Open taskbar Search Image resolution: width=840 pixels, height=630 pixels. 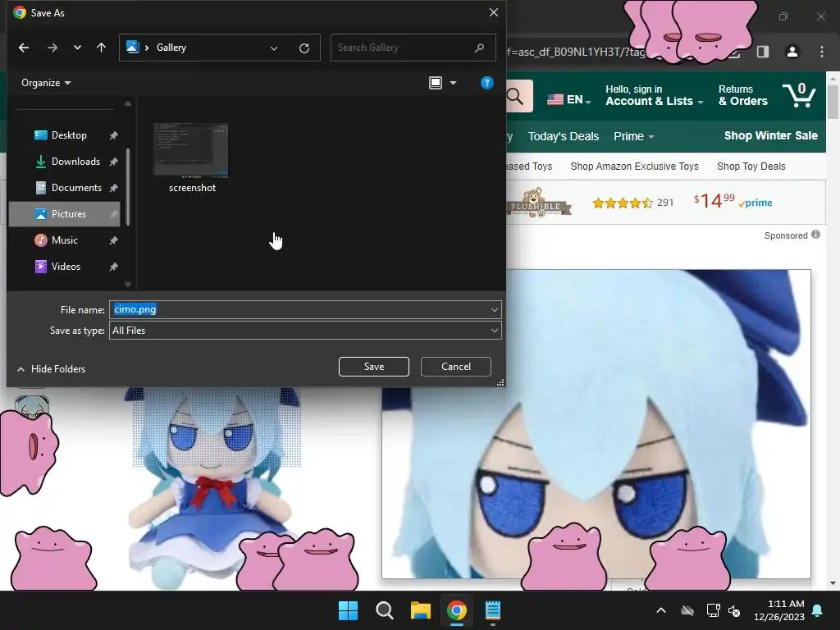click(385, 610)
